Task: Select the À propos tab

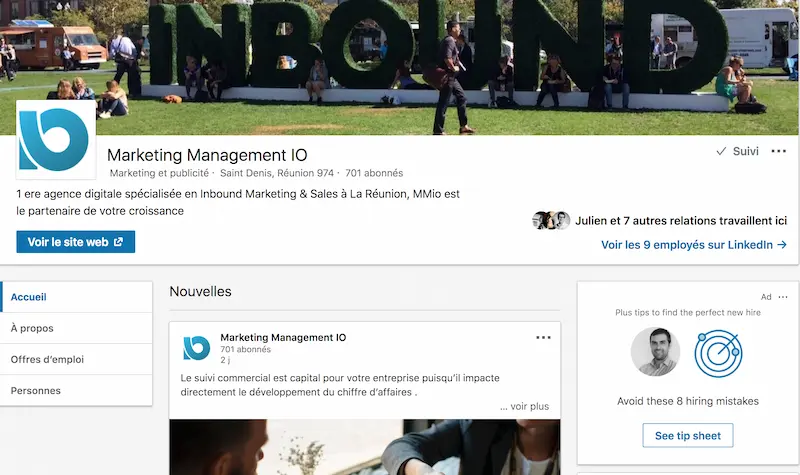Action: tap(77, 328)
